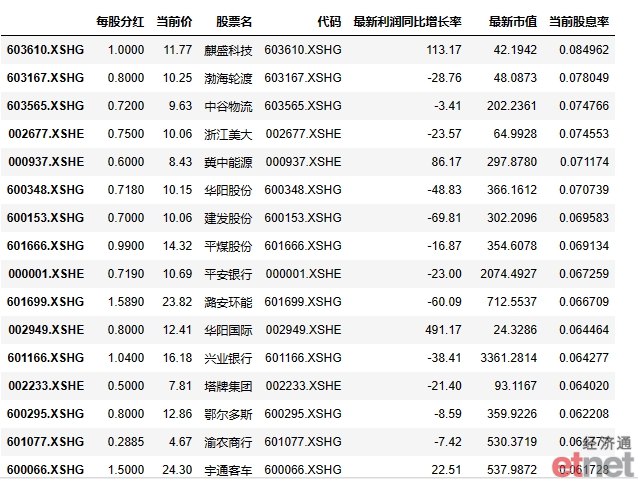Click stock name 渝农商行
638x479 pixels.
click(228, 442)
